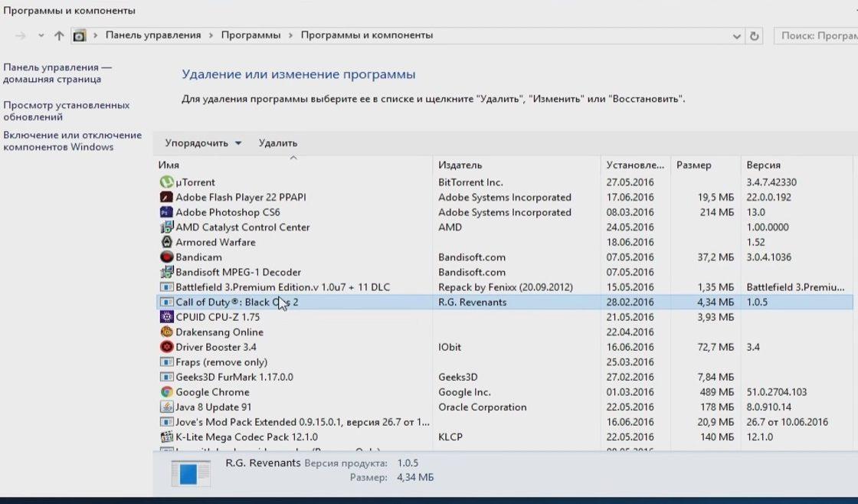Image resolution: width=858 pixels, height=504 pixels.
Task: Click the search programs input field
Action: (817, 35)
